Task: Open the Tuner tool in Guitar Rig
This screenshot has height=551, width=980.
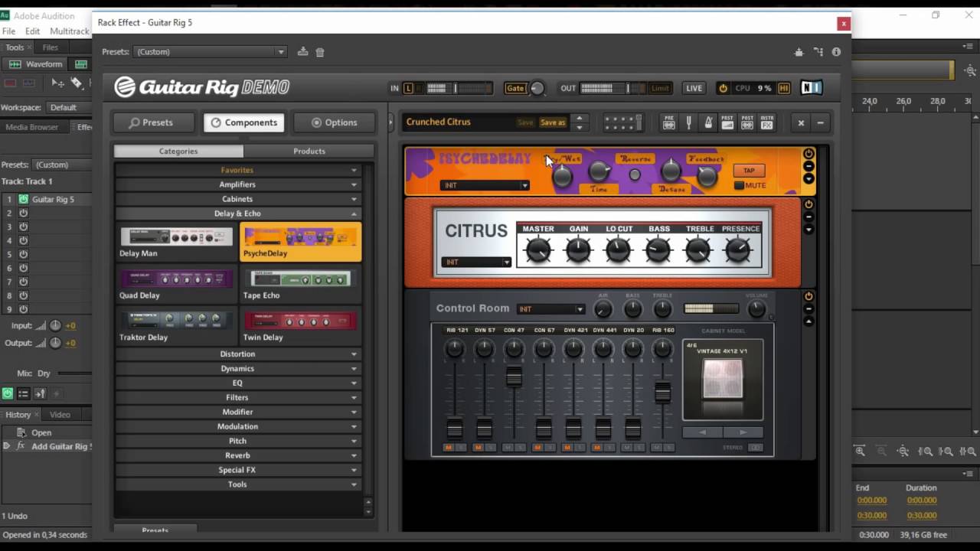Action: (688, 122)
